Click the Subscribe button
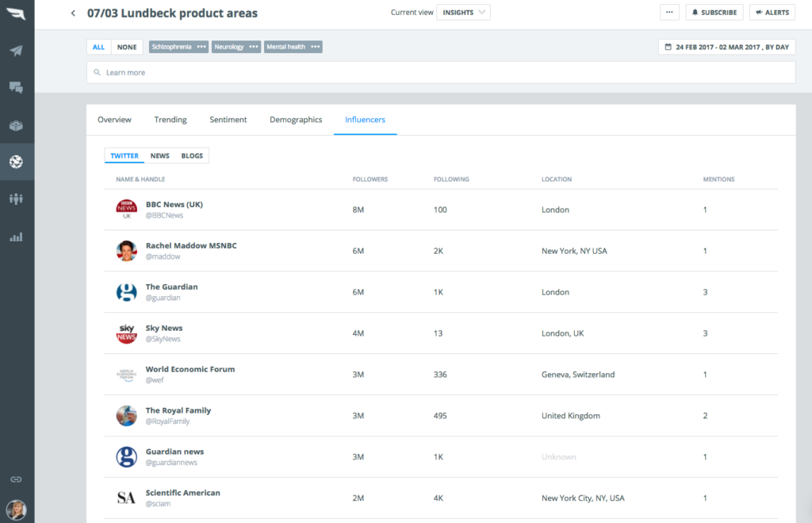This screenshot has width=812, height=523. pos(714,13)
